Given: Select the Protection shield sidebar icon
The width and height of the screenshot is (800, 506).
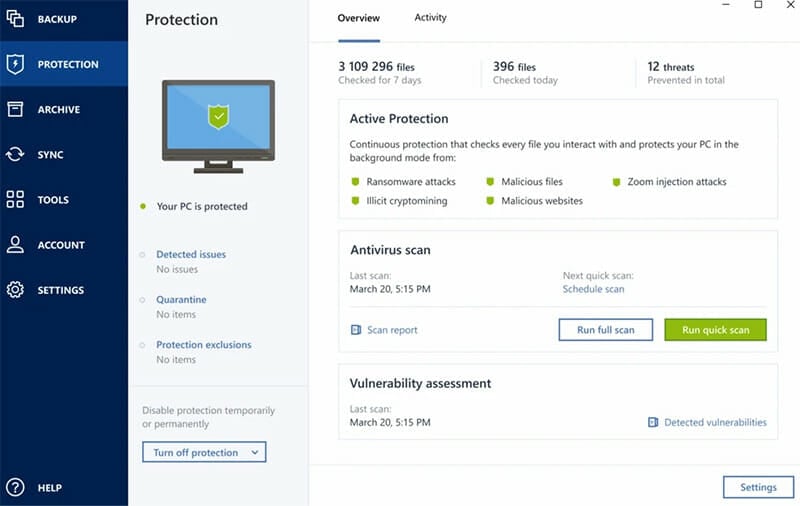Looking at the screenshot, I should pos(15,64).
